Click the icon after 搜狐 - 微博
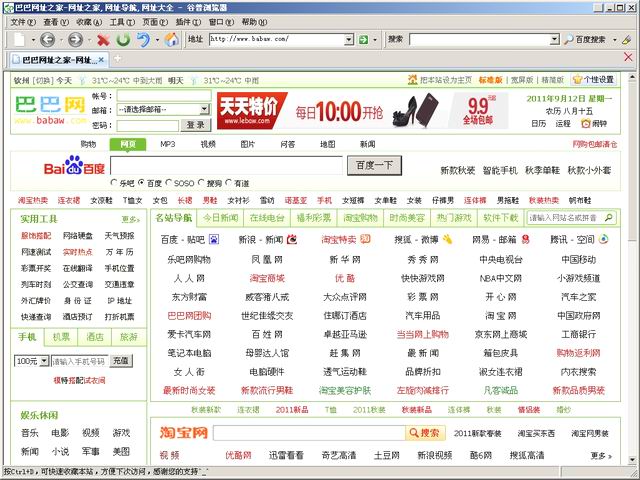640x480 pixels. point(447,239)
